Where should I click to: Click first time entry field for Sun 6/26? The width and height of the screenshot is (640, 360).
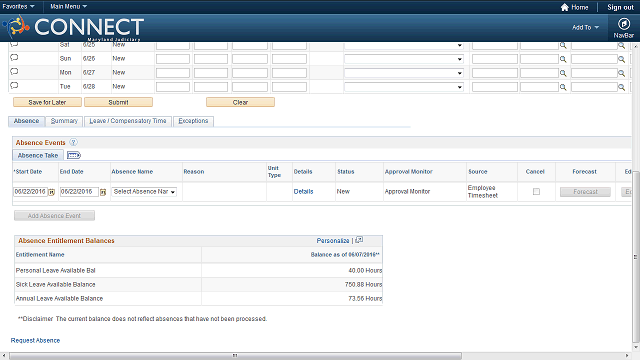[x=173, y=59]
